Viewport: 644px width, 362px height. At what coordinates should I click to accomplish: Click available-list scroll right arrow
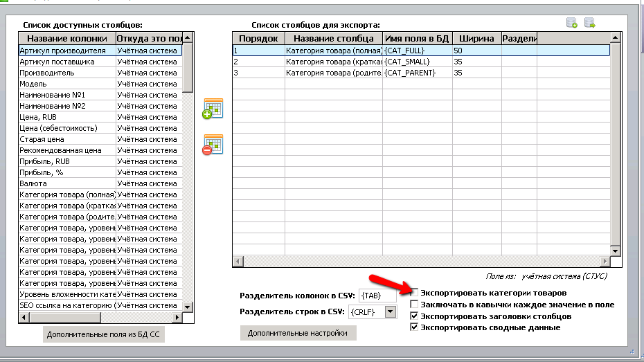click(177, 317)
